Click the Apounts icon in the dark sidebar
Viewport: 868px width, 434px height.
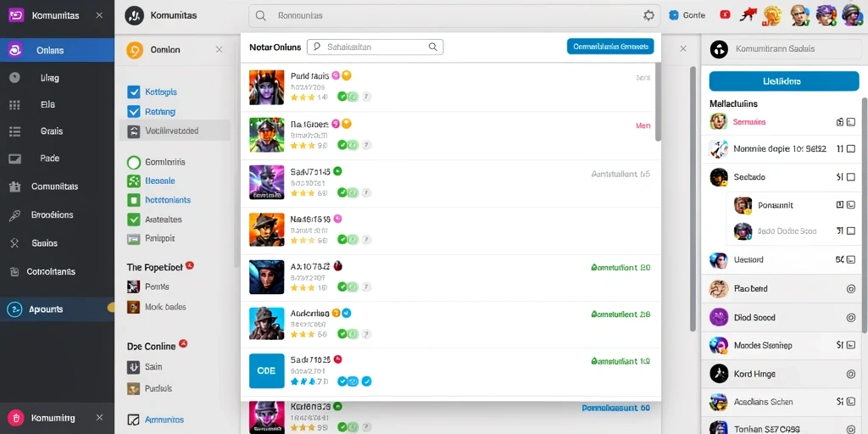[x=14, y=309]
